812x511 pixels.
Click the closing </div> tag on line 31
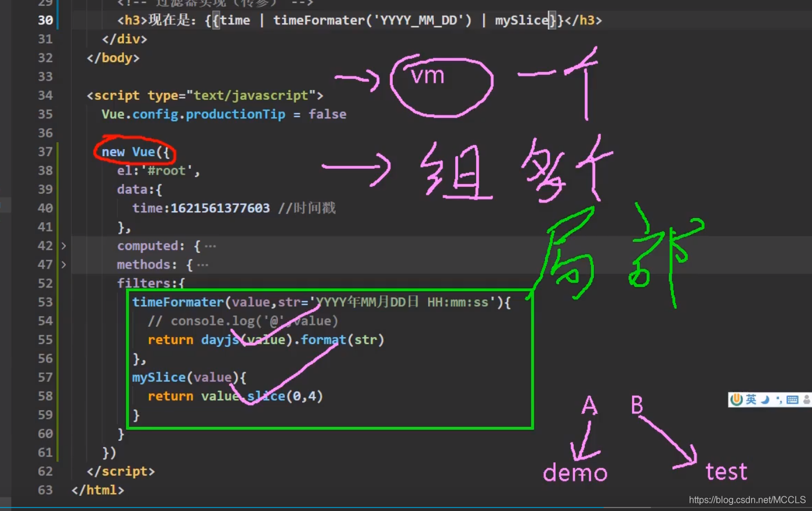click(125, 39)
